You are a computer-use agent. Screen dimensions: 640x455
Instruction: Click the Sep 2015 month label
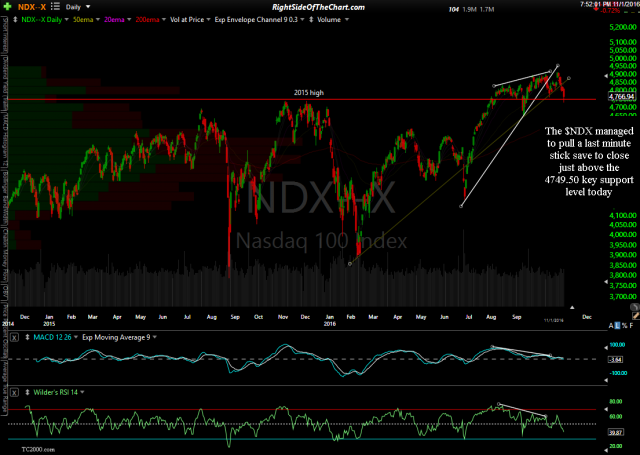click(235, 317)
